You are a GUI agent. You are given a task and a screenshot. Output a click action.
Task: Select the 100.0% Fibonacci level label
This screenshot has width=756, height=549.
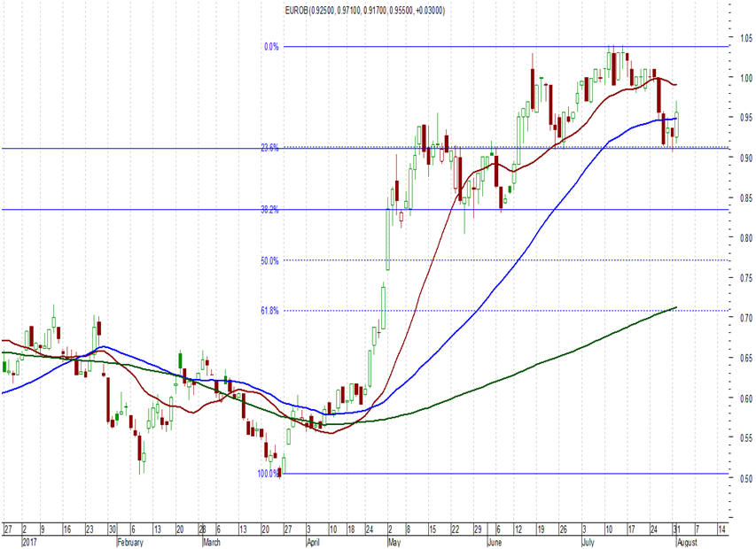click(268, 474)
